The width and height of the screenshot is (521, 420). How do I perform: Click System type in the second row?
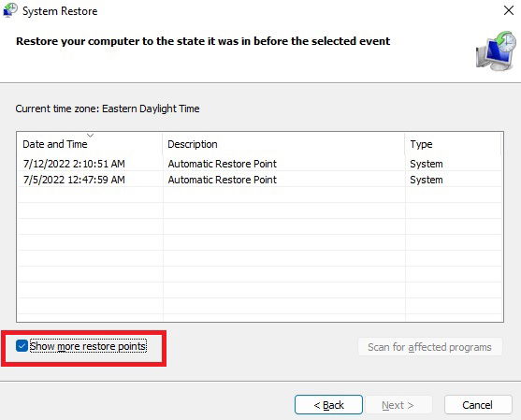tap(427, 180)
